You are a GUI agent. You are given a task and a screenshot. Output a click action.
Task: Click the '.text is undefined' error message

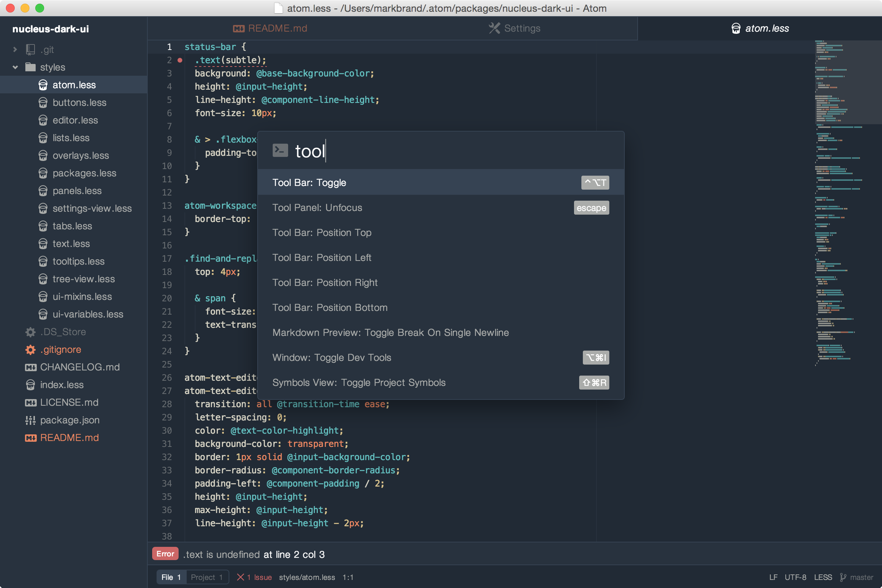point(221,554)
